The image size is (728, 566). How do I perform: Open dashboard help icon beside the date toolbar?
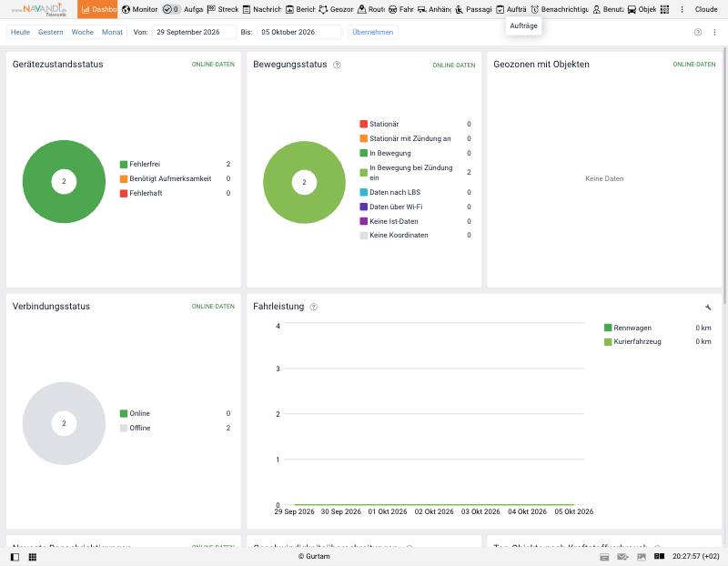(698, 32)
